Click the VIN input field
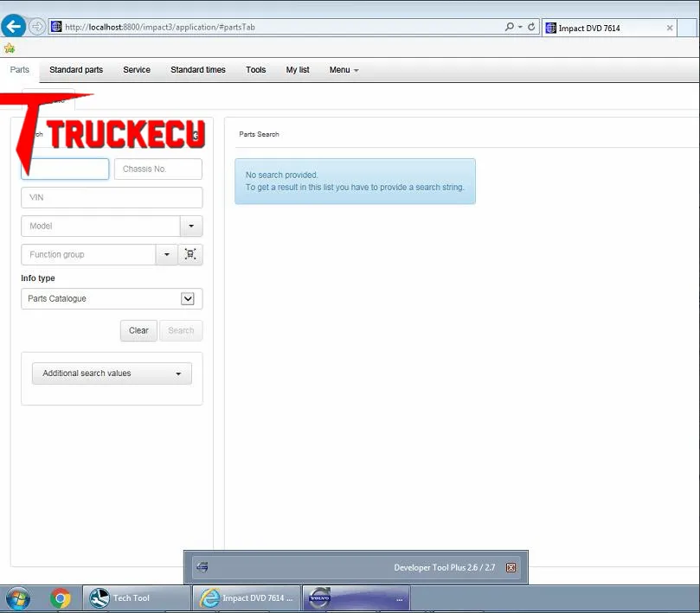The width and height of the screenshot is (700, 613). pos(112,198)
